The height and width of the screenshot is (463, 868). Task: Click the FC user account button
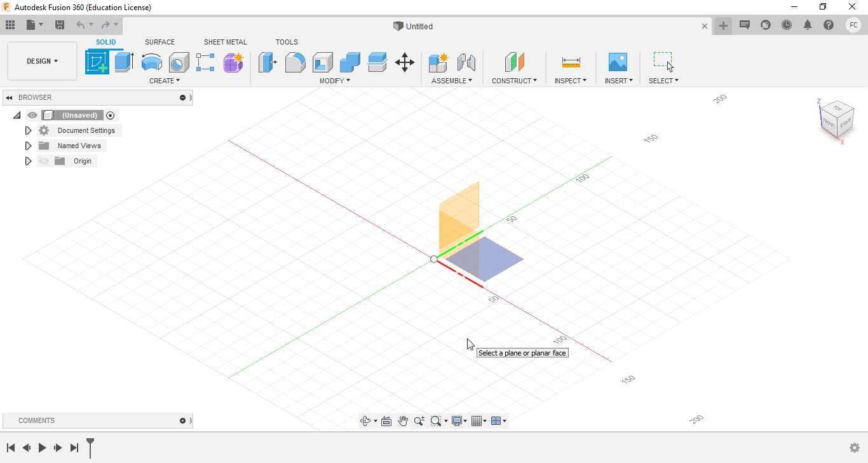pos(853,25)
